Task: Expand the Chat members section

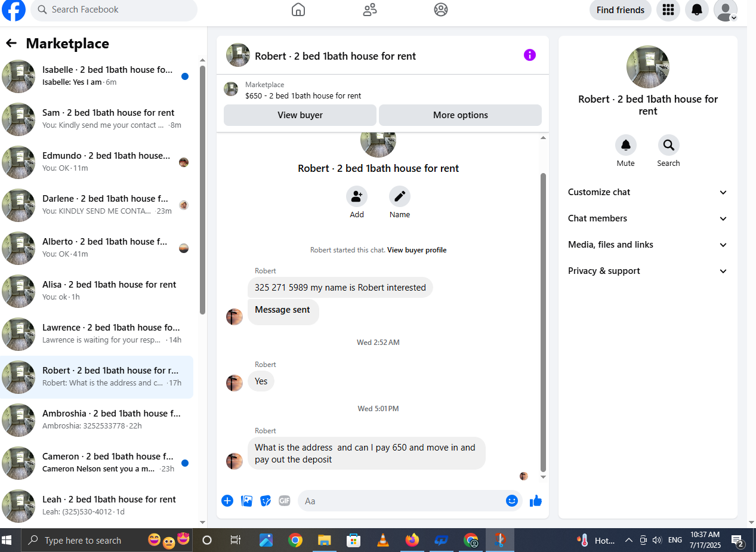Action: [648, 218]
